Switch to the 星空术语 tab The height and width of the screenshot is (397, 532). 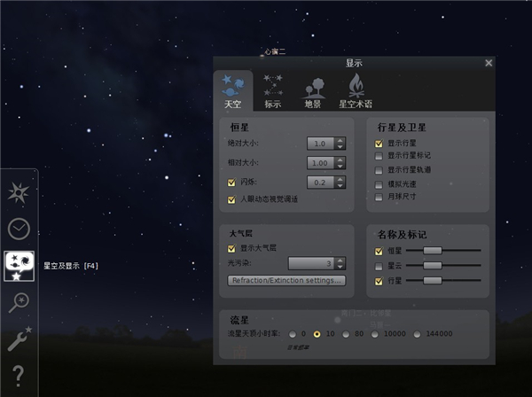(356, 91)
